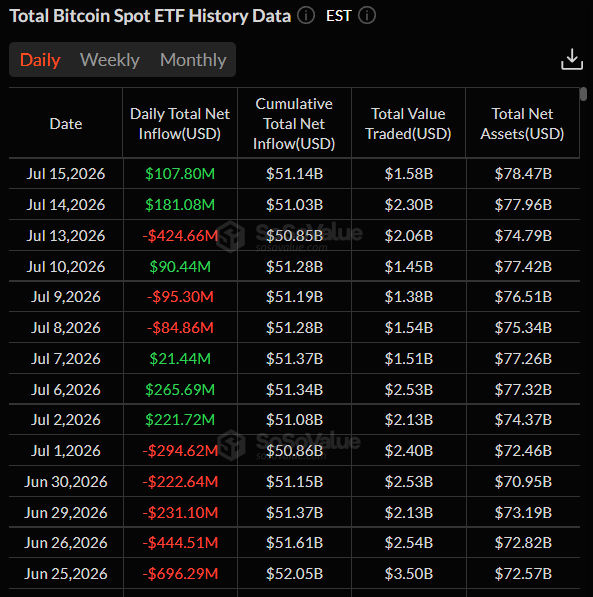
Task: Click the -$222.64M outflow value
Action: (180, 482)
